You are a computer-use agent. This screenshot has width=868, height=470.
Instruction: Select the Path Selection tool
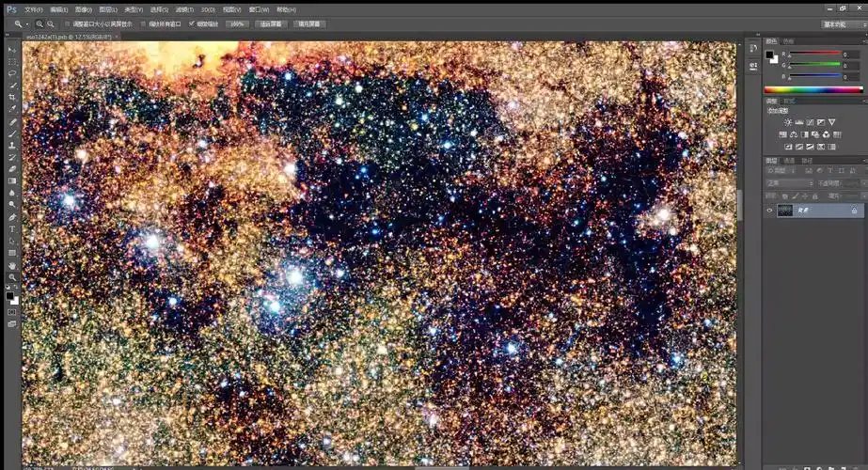pyautogui.click(x=12, y=242)
